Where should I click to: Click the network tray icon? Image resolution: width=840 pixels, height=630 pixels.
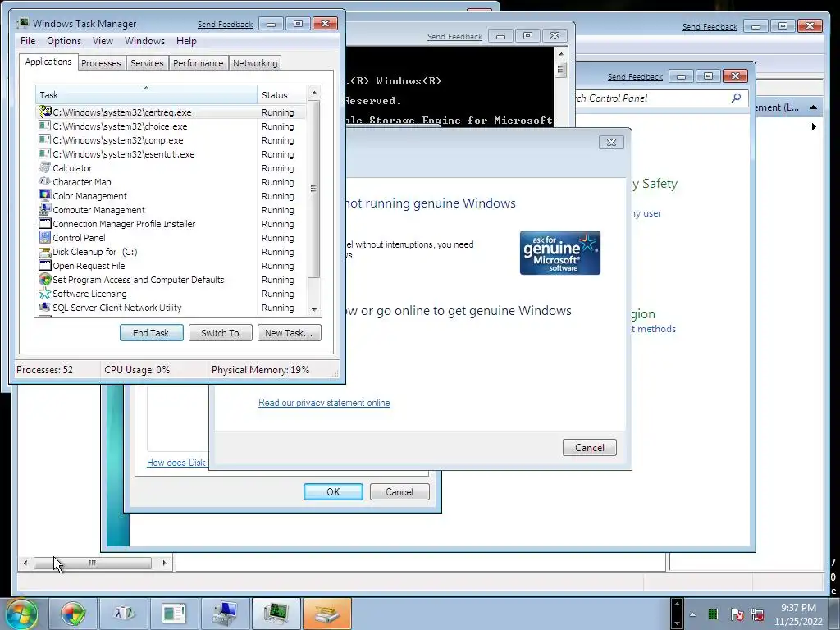click(757, 614)
